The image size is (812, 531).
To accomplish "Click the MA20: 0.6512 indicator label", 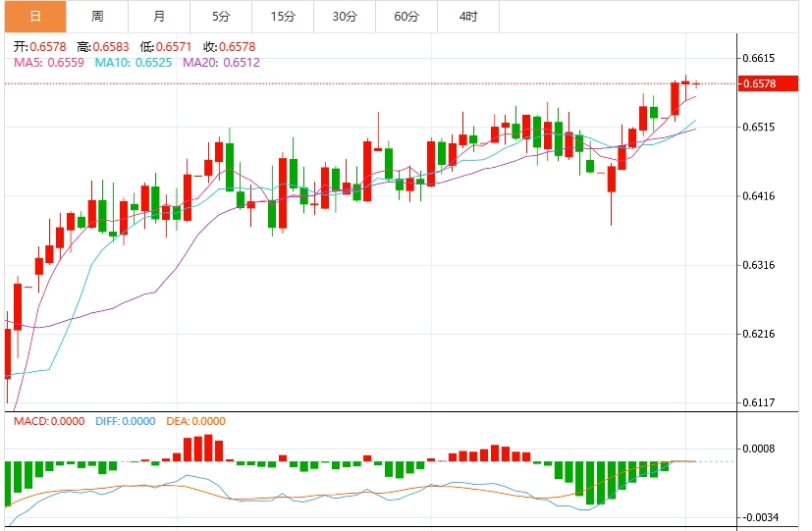I will [x=222, y=63].
